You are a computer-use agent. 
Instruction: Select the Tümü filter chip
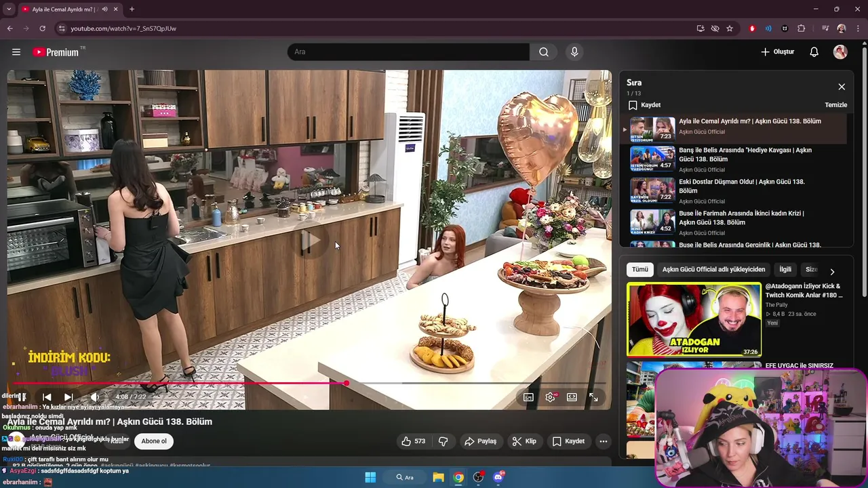pos(640,270)
